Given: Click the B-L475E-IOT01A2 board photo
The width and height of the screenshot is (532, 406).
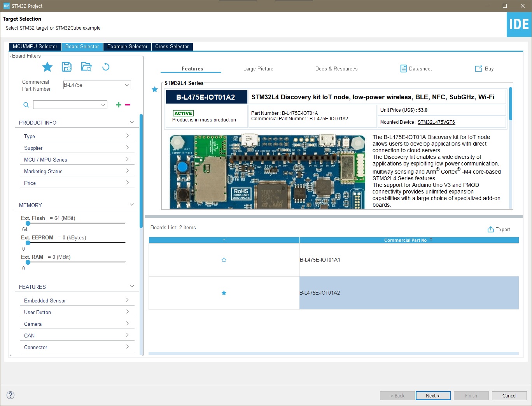Looking at the screenshot, I should [x=267, y=172].
